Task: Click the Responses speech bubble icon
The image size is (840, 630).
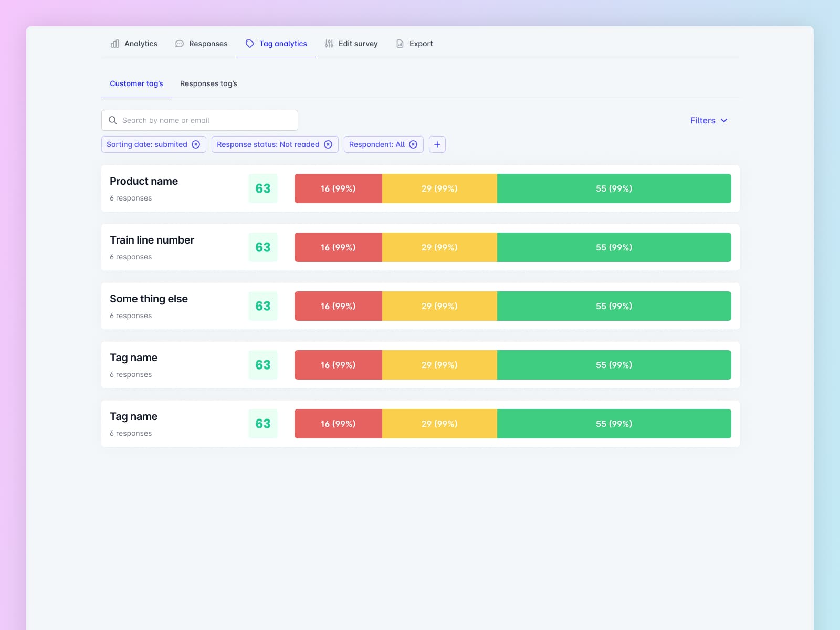Action: tap(179, 44)
